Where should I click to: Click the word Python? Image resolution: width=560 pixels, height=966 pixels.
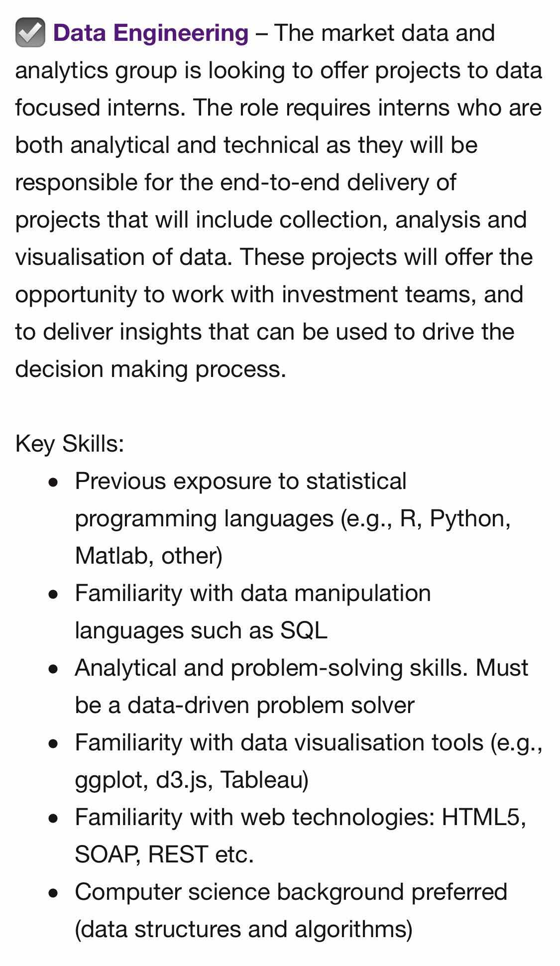click(x=469, y=518)
